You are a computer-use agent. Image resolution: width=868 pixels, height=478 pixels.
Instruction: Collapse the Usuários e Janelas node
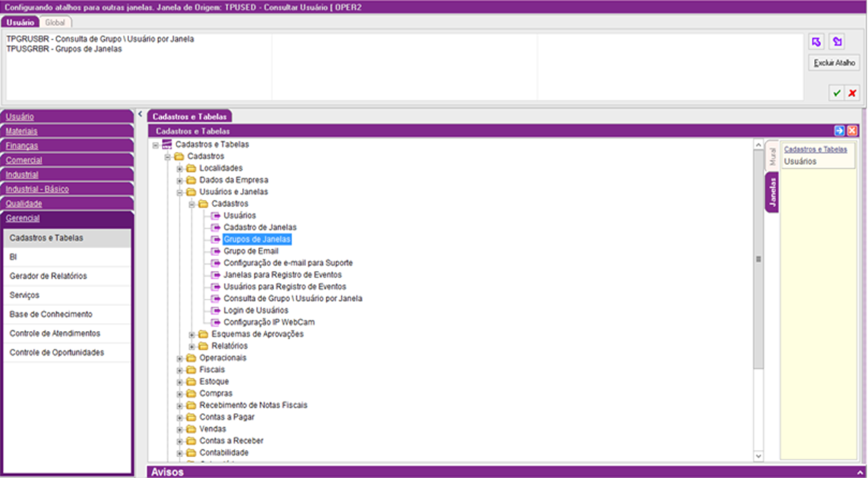coord(179,192)
